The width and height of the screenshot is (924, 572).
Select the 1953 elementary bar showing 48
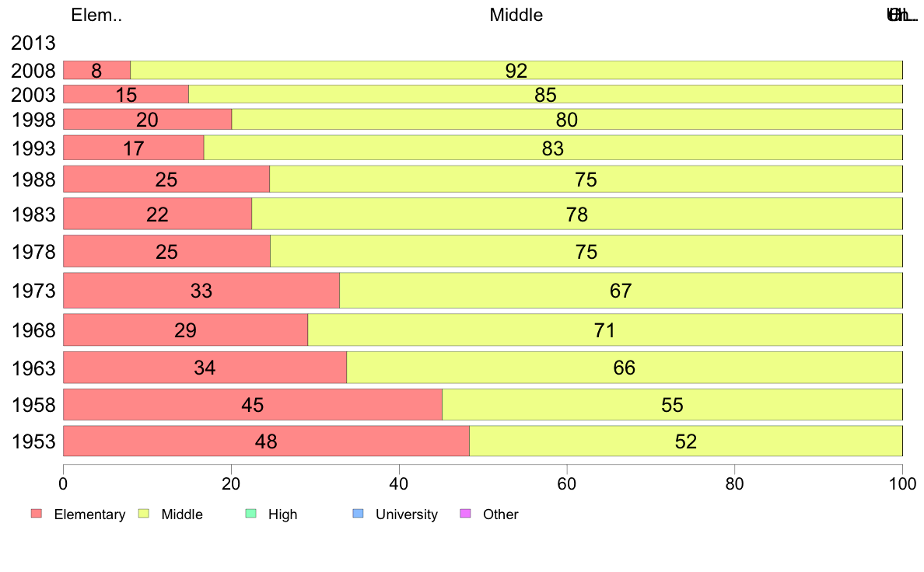(266, 441)
